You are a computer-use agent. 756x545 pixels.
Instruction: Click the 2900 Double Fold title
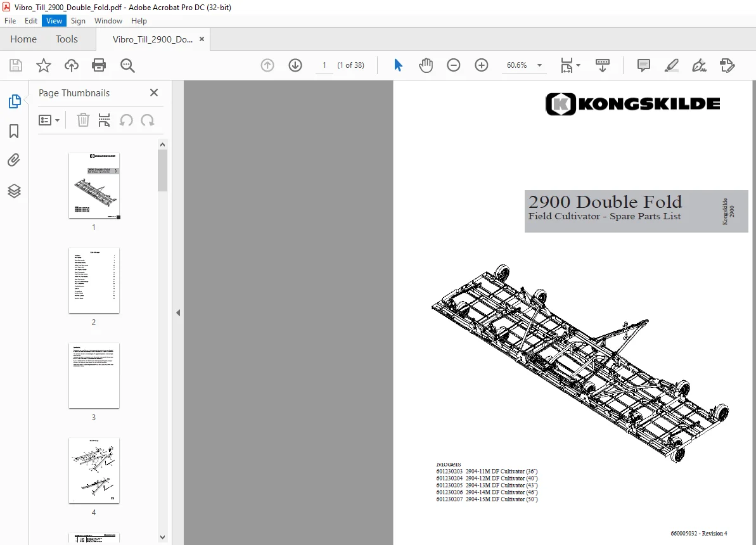point(605,202)
